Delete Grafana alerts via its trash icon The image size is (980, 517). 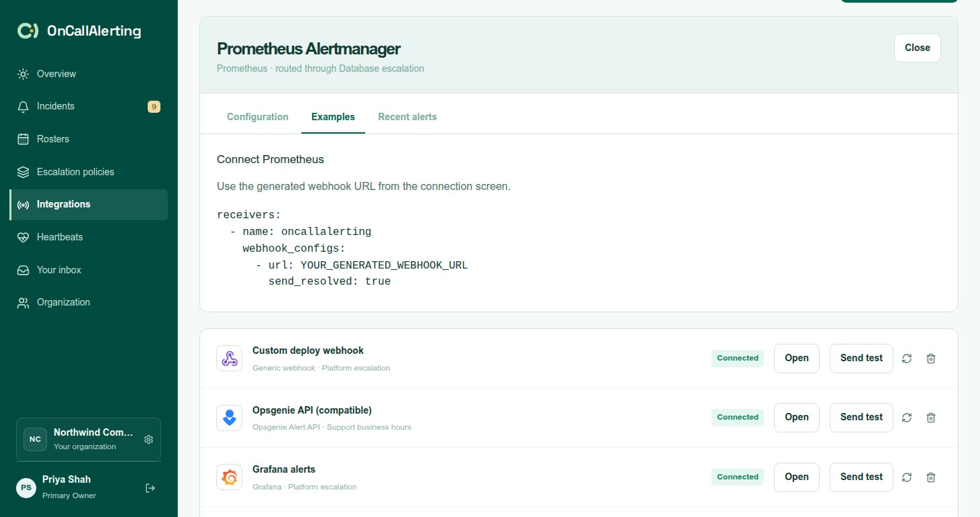click(931, 477)
